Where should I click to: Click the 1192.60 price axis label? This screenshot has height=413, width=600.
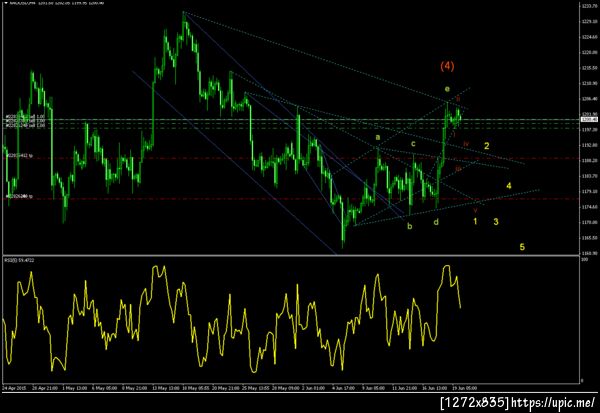coord(589,145)
